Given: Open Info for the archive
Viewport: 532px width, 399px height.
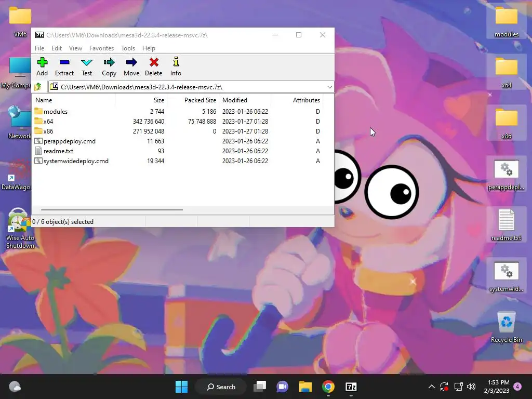Looking at the screenshot, I should tap(176, 66).
